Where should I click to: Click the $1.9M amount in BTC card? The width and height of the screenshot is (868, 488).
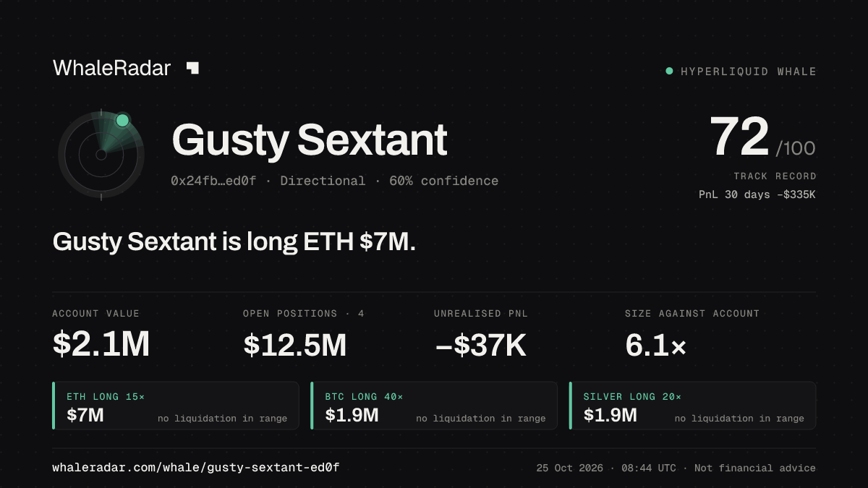click(x=352, y=415)
